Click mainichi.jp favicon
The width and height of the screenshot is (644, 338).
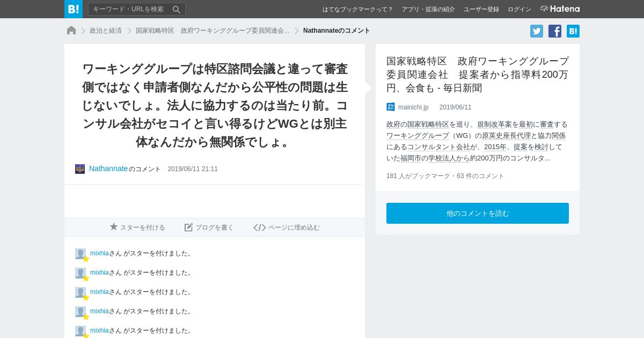pyautogui.click(x=391, y=107)
